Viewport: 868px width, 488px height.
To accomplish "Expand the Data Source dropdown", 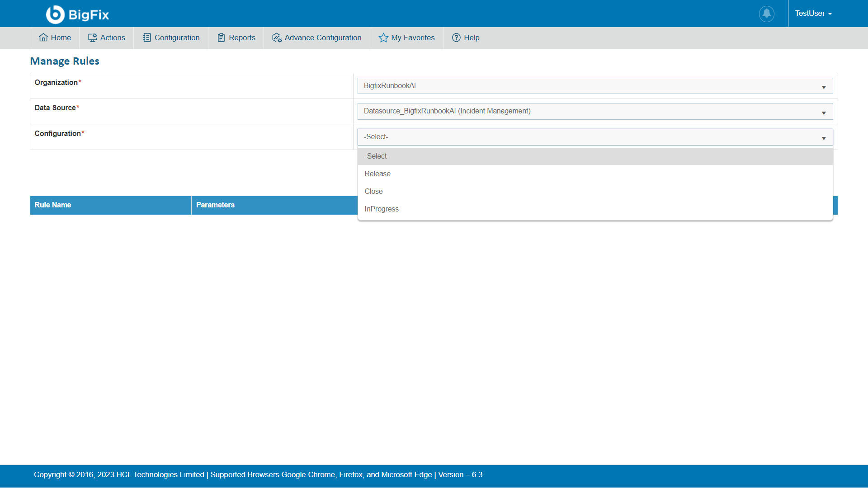I will 824,113.
